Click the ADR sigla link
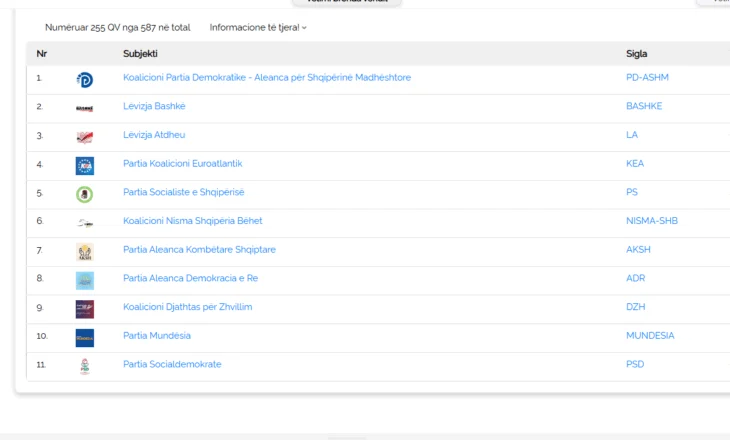This screenshot has height=440, width=730. pos(635,278)
